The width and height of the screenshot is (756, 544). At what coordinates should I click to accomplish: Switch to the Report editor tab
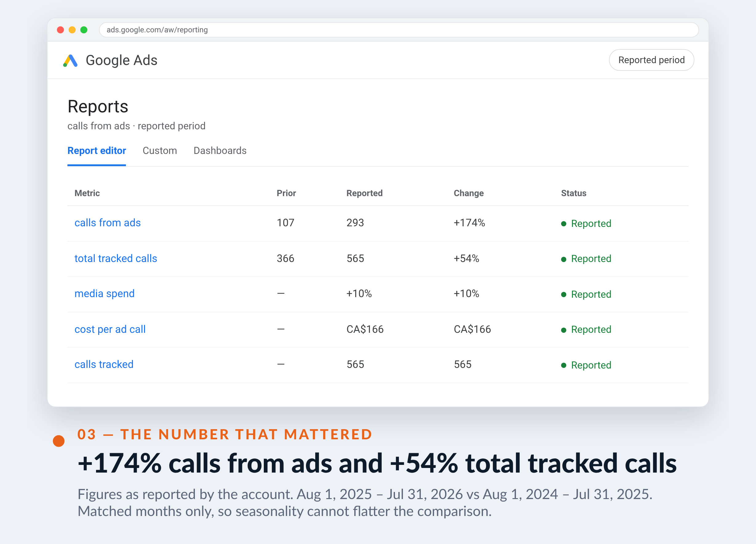(x=97, y=151)
